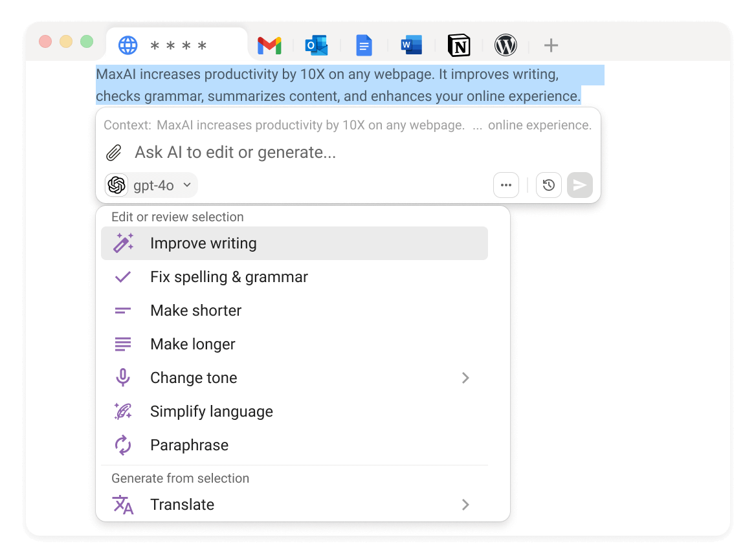Choose Make longer from the menu

pos(294,344)
